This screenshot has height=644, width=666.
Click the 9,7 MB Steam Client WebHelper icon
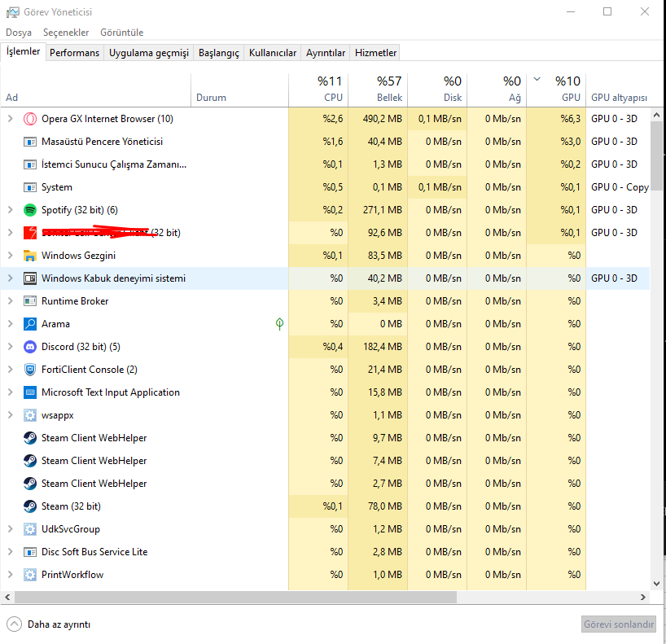coord(30,438)
